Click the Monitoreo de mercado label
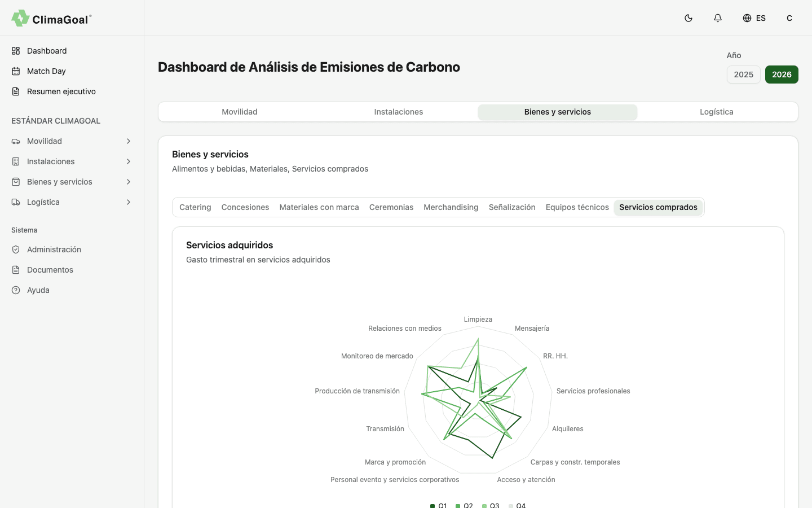812x508 pixels. pyautogui.click(x=377, y=356)
